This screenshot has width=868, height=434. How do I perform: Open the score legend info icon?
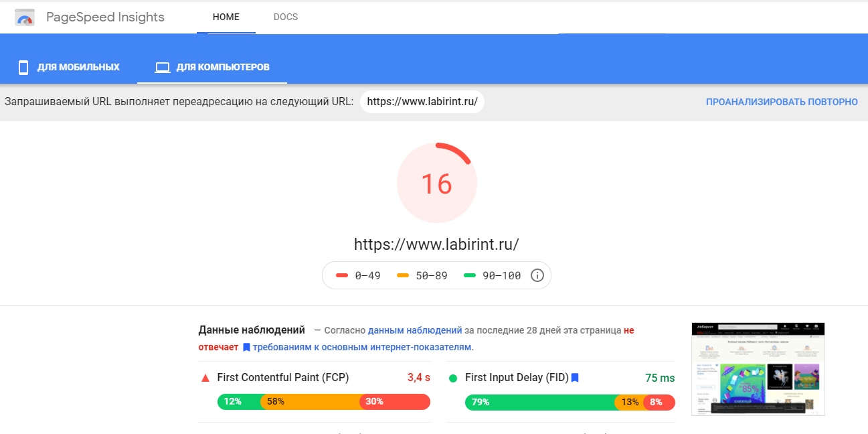click(x=537, y=275)
